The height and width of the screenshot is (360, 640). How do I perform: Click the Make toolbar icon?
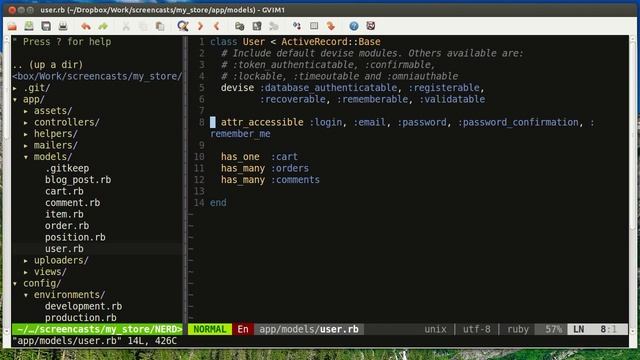click(x=297, y=26)
